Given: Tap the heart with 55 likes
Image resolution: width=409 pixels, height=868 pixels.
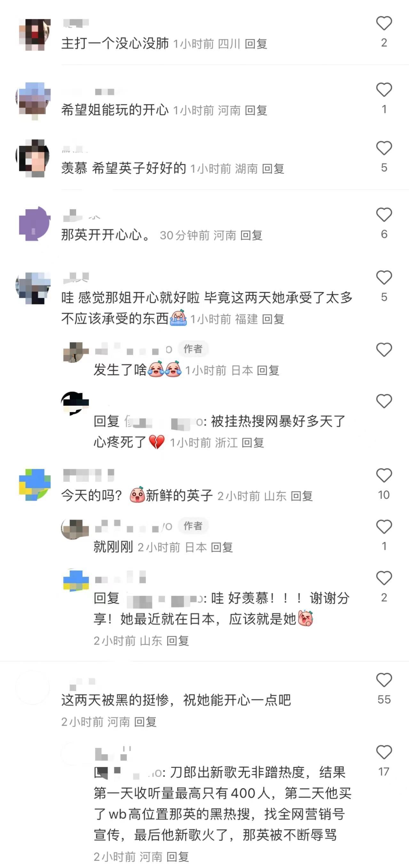Looking at the screenshot, I should [384, 680].
